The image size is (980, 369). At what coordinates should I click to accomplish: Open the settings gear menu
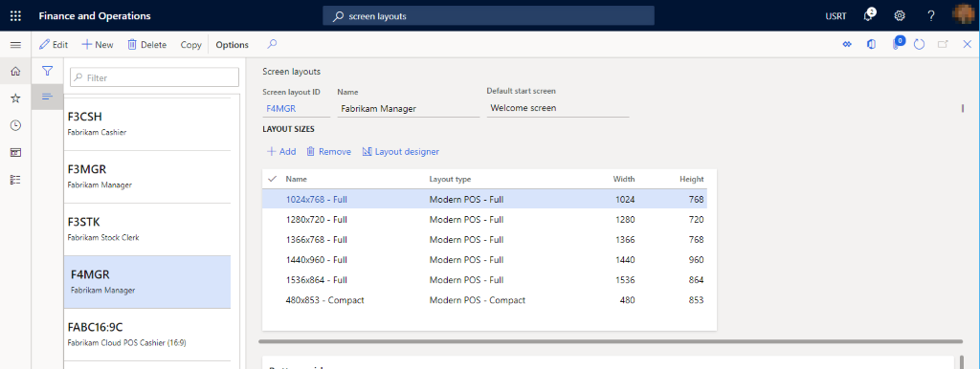click(x=900, y=15)
